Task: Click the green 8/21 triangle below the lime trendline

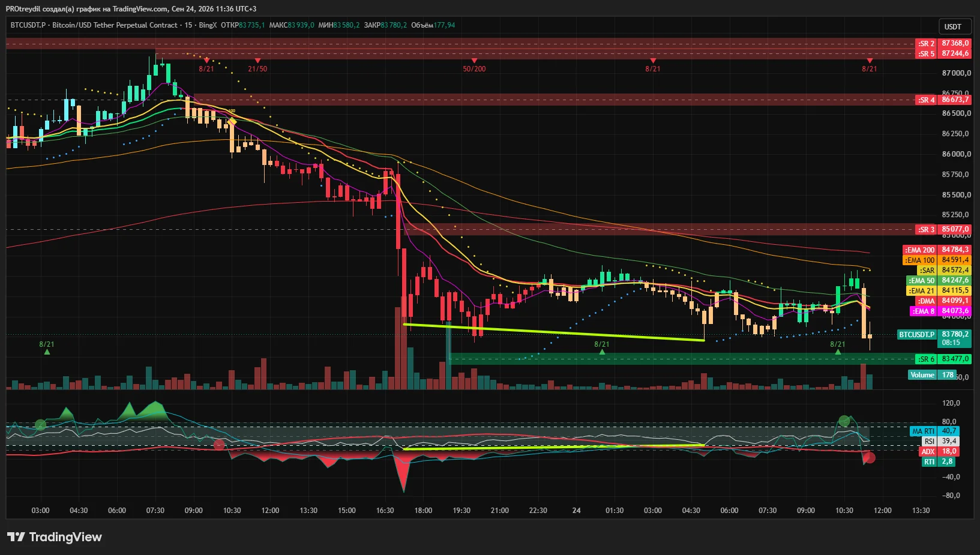Action: click(x=602, y=352)
